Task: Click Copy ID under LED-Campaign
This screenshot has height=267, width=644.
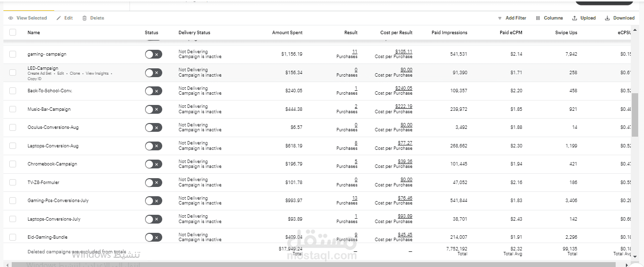Action: 34,79
